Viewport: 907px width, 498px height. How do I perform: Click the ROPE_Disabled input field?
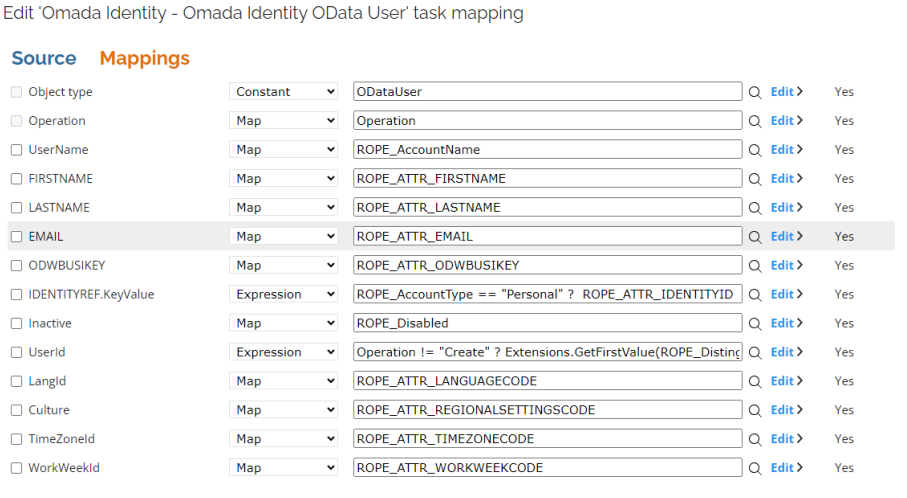(x=547, y=323)
